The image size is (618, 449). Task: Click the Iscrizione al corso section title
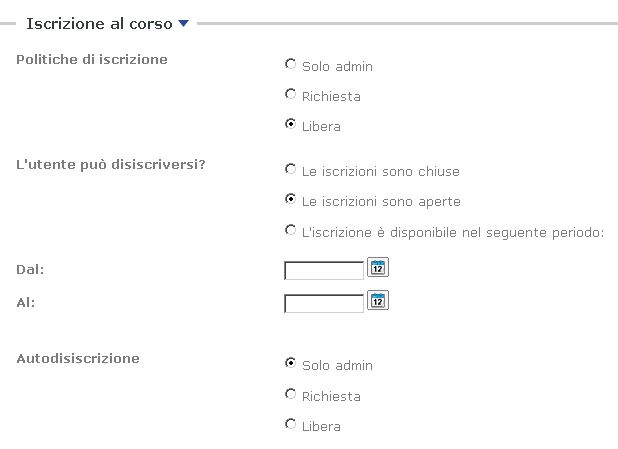99,24
